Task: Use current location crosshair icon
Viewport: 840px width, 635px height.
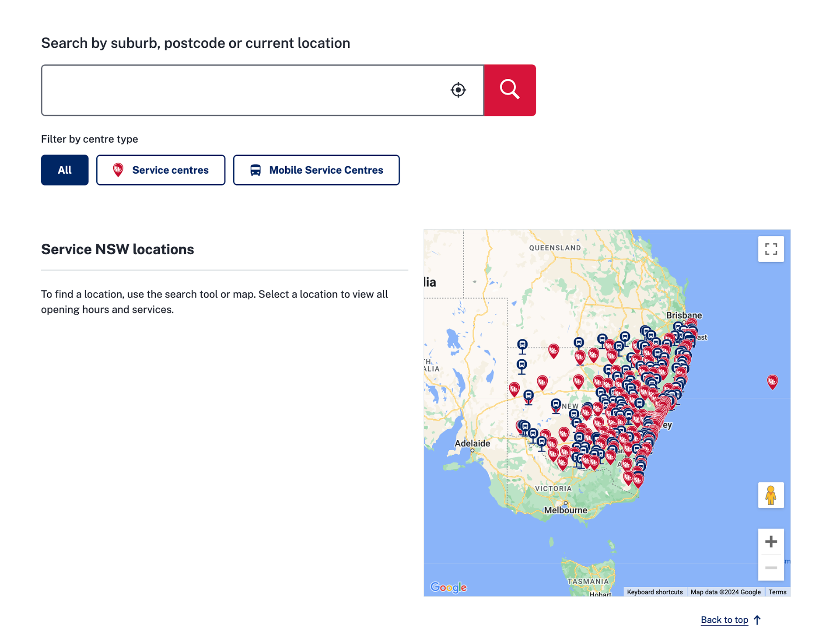Action: [458, 90]
